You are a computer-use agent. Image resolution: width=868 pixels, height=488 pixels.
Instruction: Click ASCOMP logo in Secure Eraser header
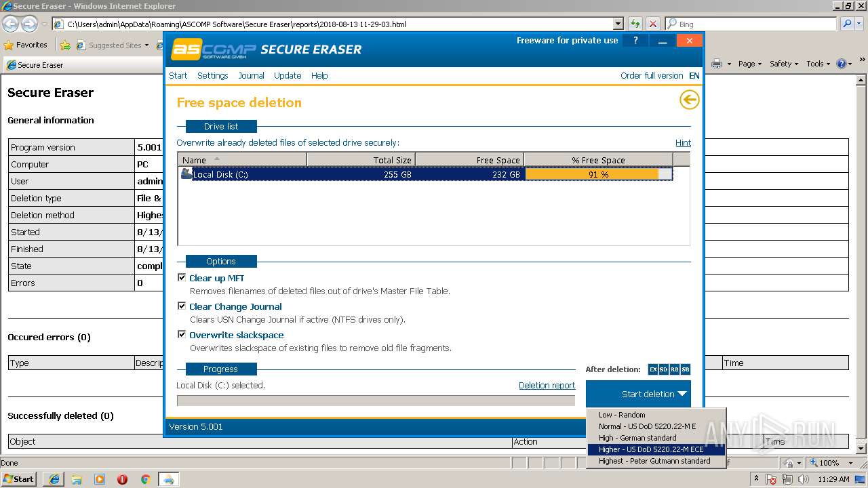click(213, 49)
